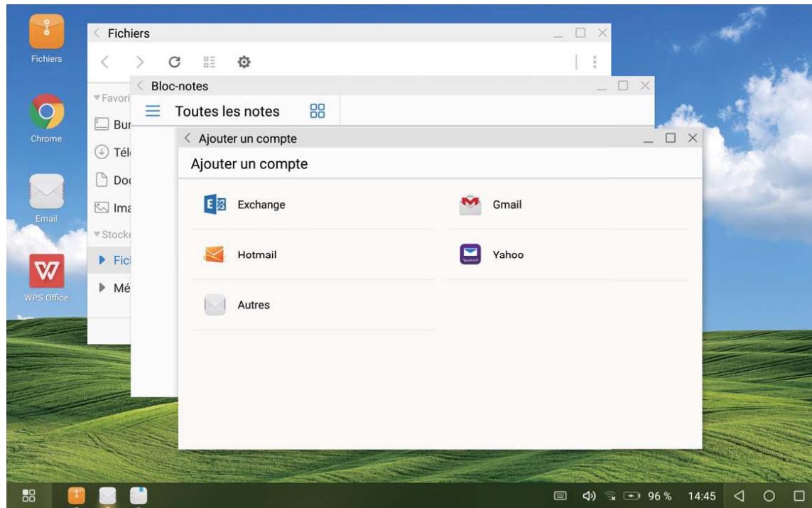Maximize the Fichiers window
The width and height of the screenshot is (812, 508).
[580, 33]
